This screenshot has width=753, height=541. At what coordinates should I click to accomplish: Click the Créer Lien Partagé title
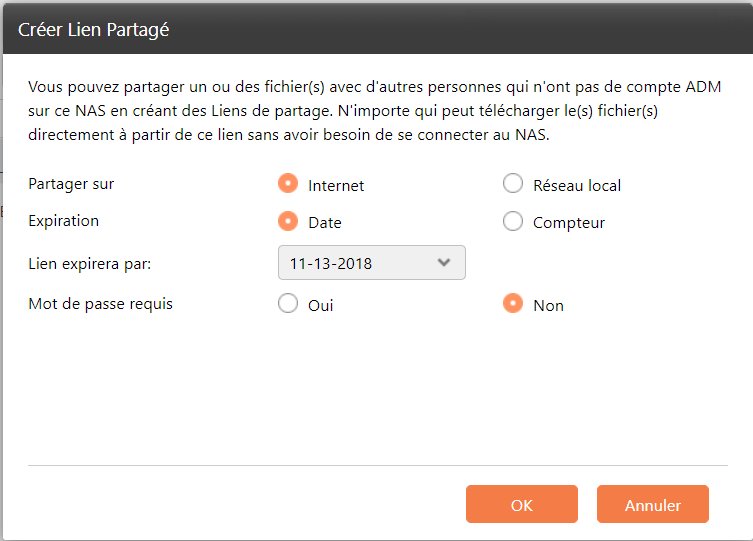94,30
